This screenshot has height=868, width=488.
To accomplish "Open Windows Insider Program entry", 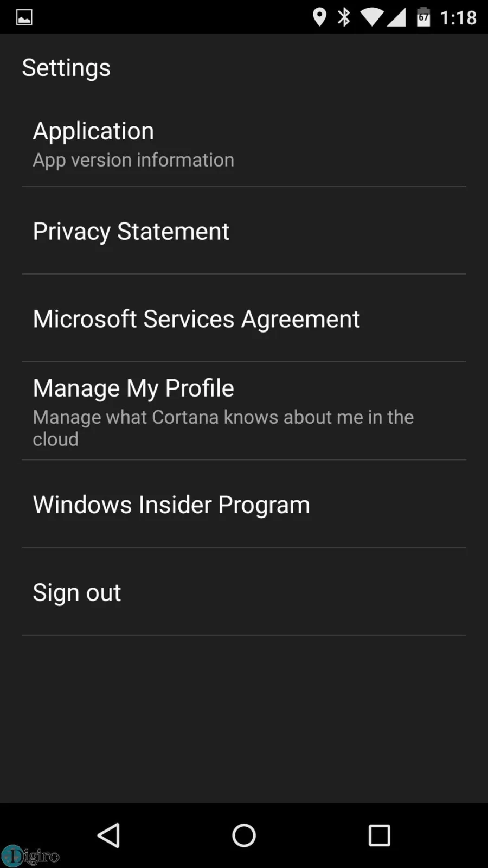I will click(x=244, y=505).
